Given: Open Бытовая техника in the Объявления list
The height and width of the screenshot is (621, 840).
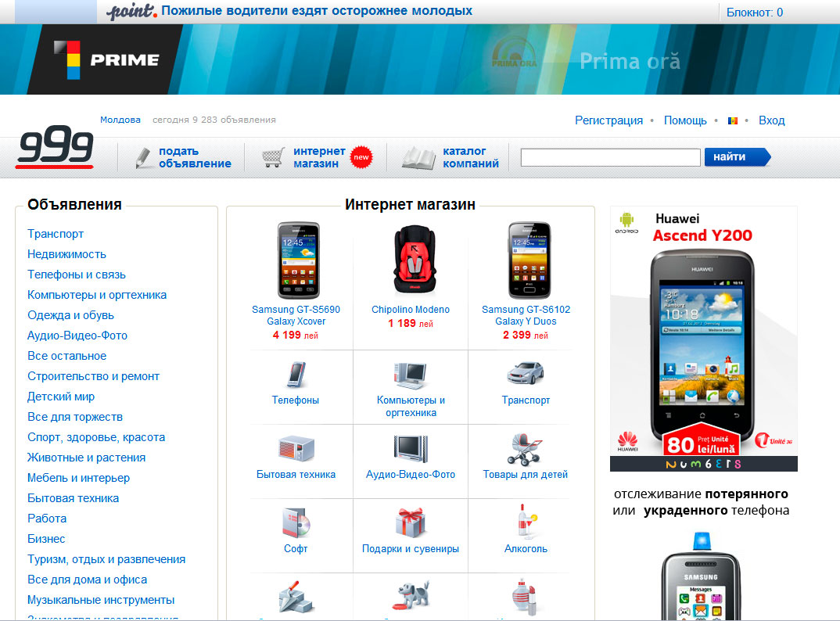Looking at the screenshot, I should click(74, 499).
